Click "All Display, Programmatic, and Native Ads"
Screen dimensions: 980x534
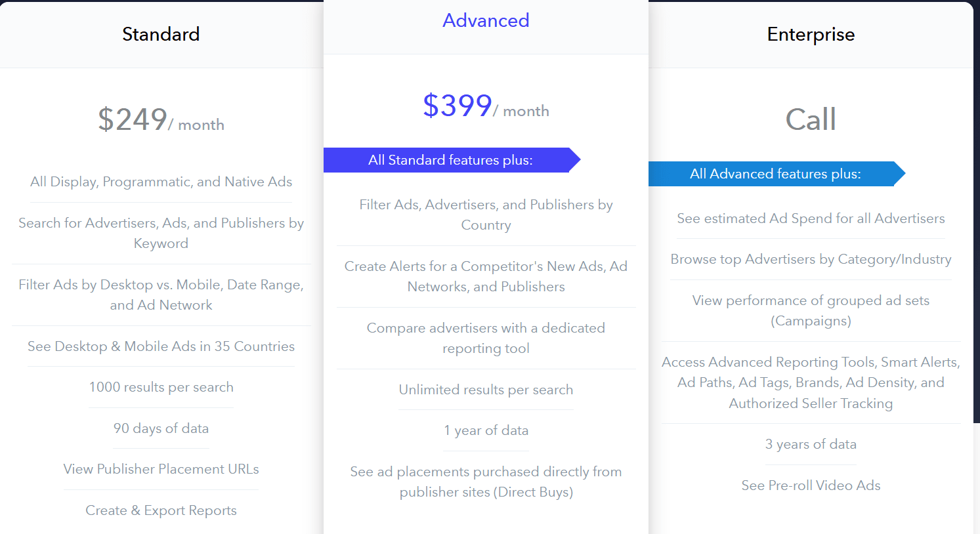point(161,182)
